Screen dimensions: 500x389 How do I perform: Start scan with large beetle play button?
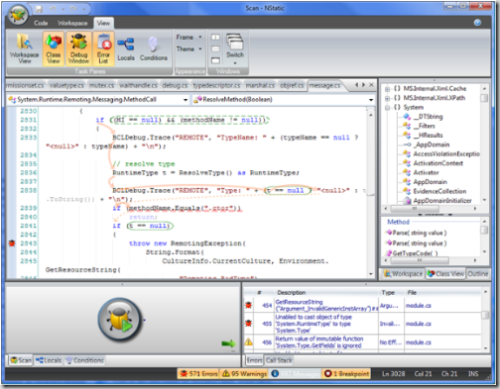coord(120,320)
